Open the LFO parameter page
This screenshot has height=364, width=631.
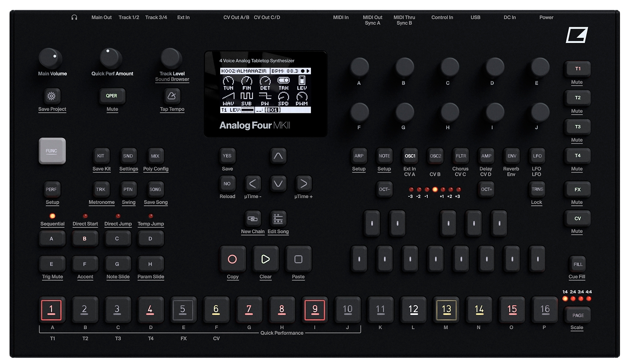pyautogui.click(x=537, y=156)
